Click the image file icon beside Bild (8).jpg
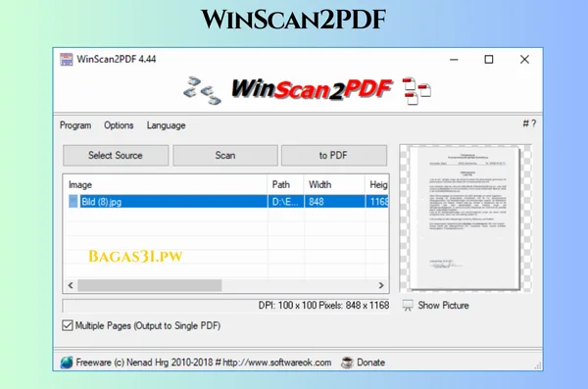Viewport: 588px width, 389px height. tap(73, 202)
